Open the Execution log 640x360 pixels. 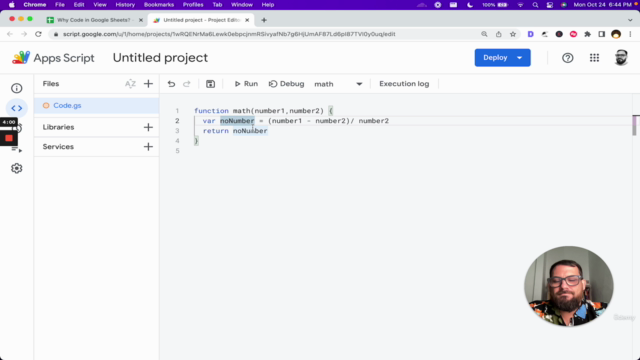point(404,84)
